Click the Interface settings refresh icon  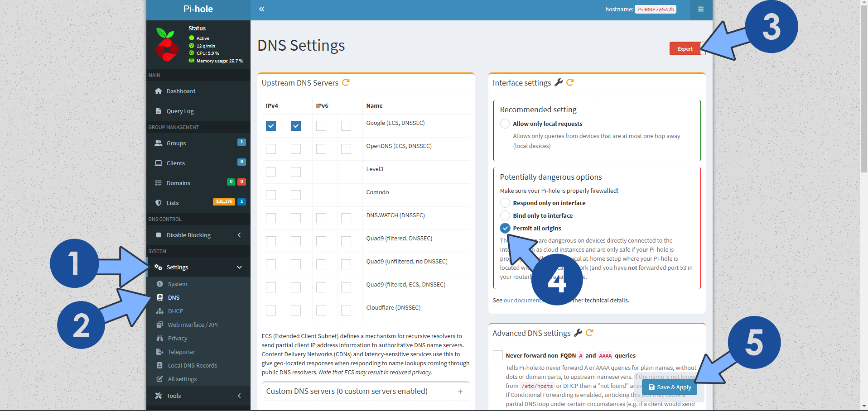[570, 82]
